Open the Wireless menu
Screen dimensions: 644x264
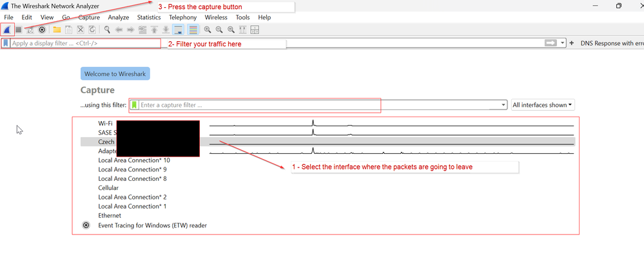pos(216,17)
